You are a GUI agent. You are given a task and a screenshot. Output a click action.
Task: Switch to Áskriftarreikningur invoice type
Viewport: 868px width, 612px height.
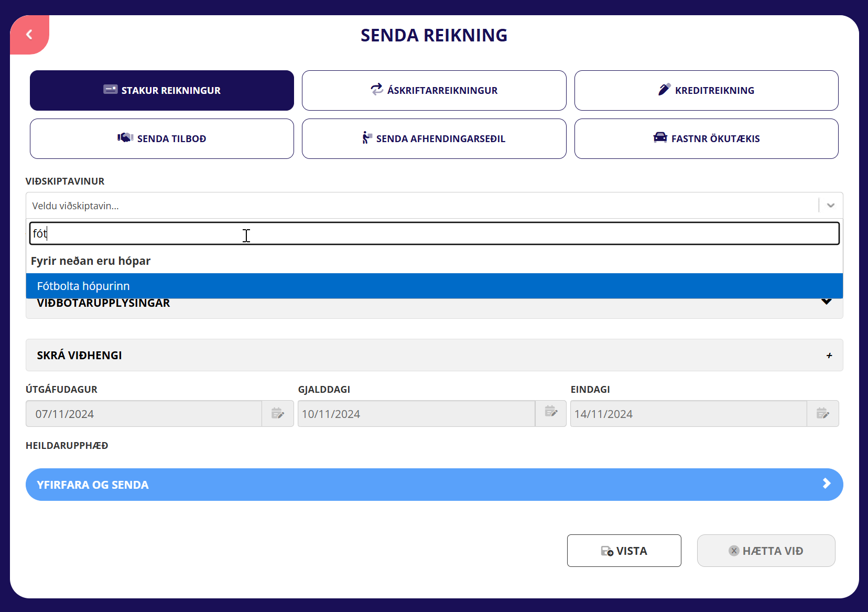coord(434,90)
